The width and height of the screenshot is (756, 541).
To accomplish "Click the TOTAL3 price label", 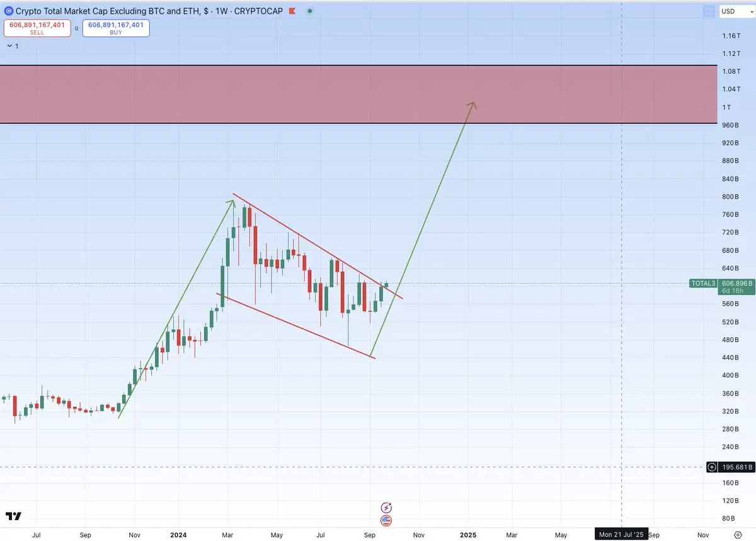I will coord(704,284).
